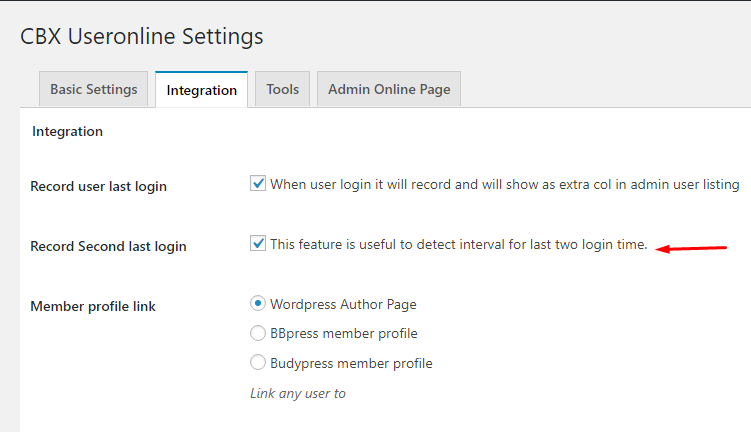Viewport: 751px width, 432px height.
Task: Switch to the Basic Settings tab
Action: coord(93,89)
